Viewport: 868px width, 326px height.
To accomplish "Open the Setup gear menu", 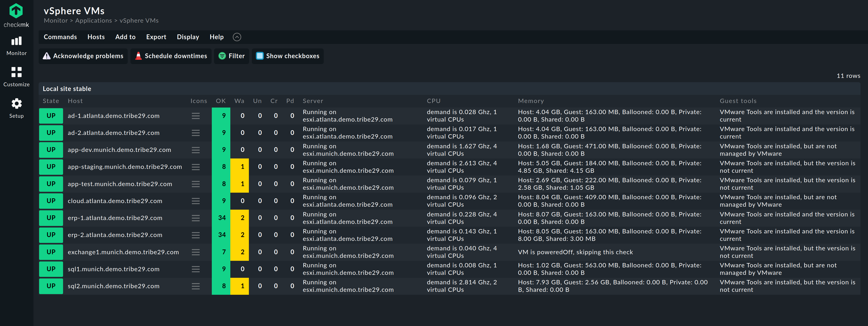I will [x=16, y=108].
